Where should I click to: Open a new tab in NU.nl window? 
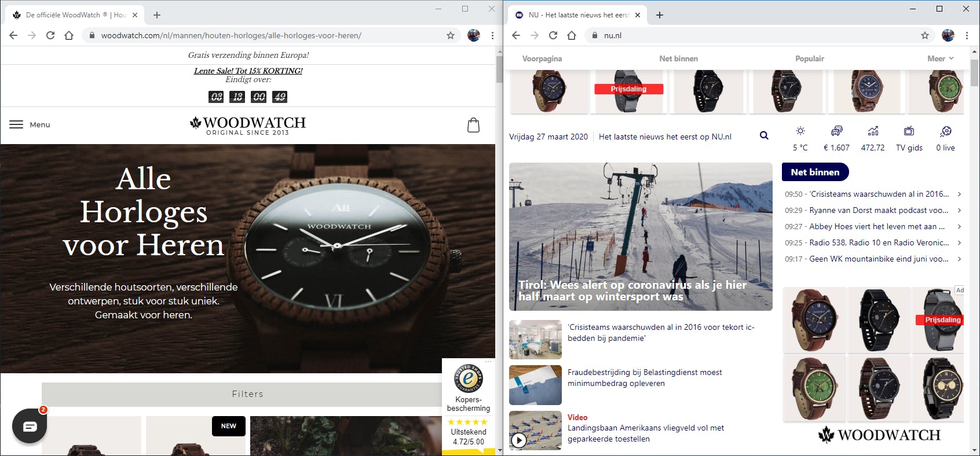click(x=660, y=15)
